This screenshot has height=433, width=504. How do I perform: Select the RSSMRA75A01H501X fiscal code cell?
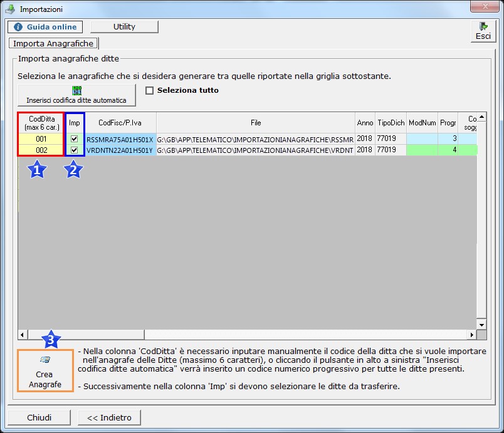[120, 139]
